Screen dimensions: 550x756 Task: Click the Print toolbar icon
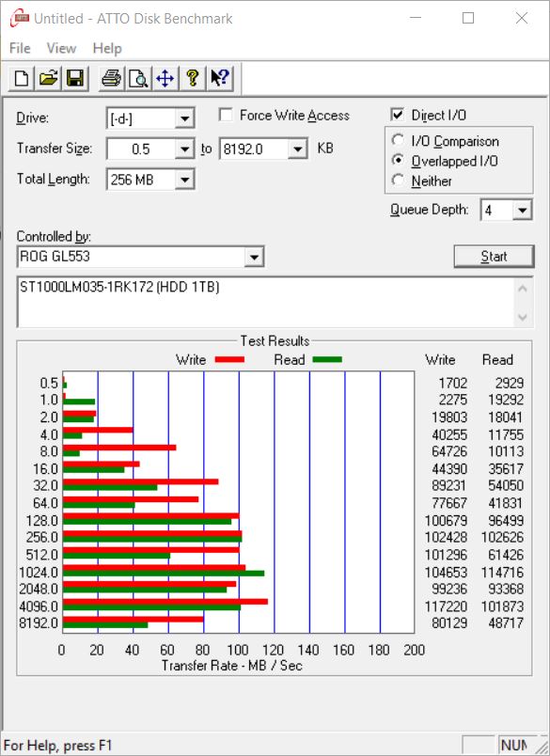(111, 78)
